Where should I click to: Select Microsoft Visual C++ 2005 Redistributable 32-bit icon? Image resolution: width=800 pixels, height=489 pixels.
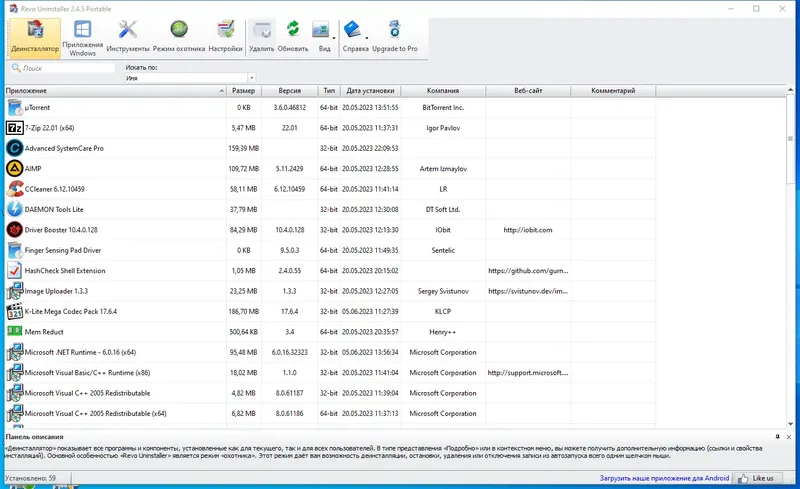[15, 393]
